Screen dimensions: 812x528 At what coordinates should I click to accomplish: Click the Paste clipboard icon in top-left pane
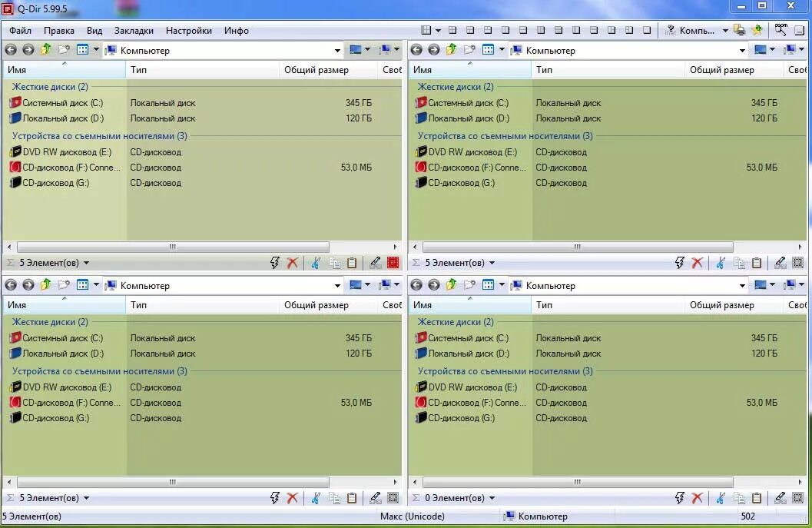(x=352, y=262)
